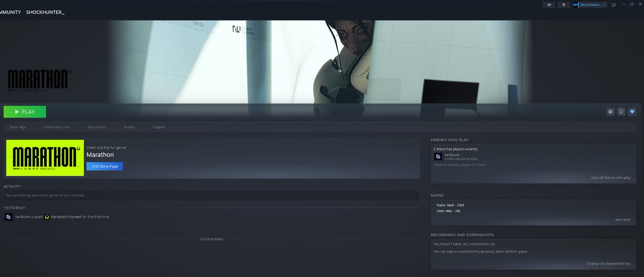Click the Marathon green promo thumbnail
Image resolution: width=644 pixels, height=277 pixels.
pyautogui.click(x=44, y=158)
